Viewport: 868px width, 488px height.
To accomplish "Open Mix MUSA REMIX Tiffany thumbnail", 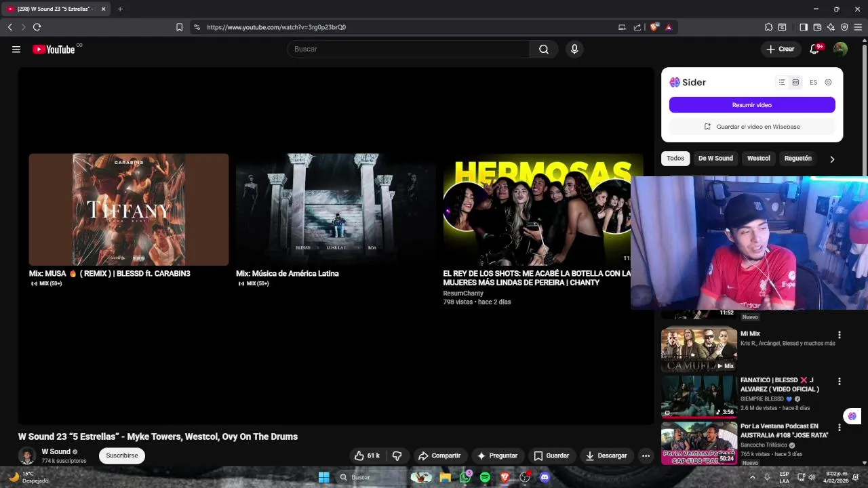I will click(x=129, y=209).
